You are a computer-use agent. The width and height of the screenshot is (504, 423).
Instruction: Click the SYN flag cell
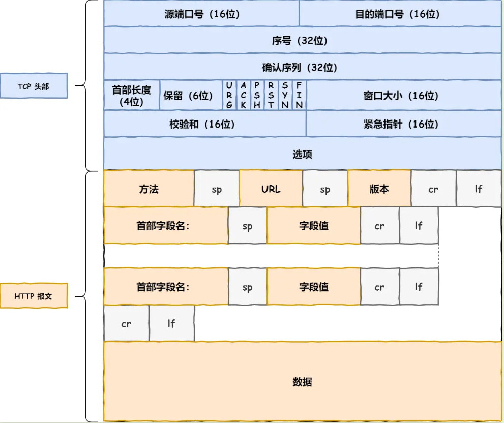click(285, 95)
